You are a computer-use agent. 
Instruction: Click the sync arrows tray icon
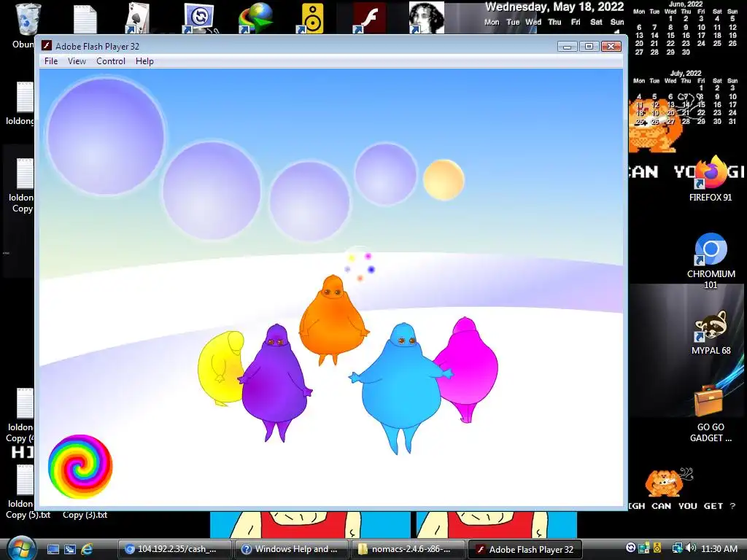point(631,548)
